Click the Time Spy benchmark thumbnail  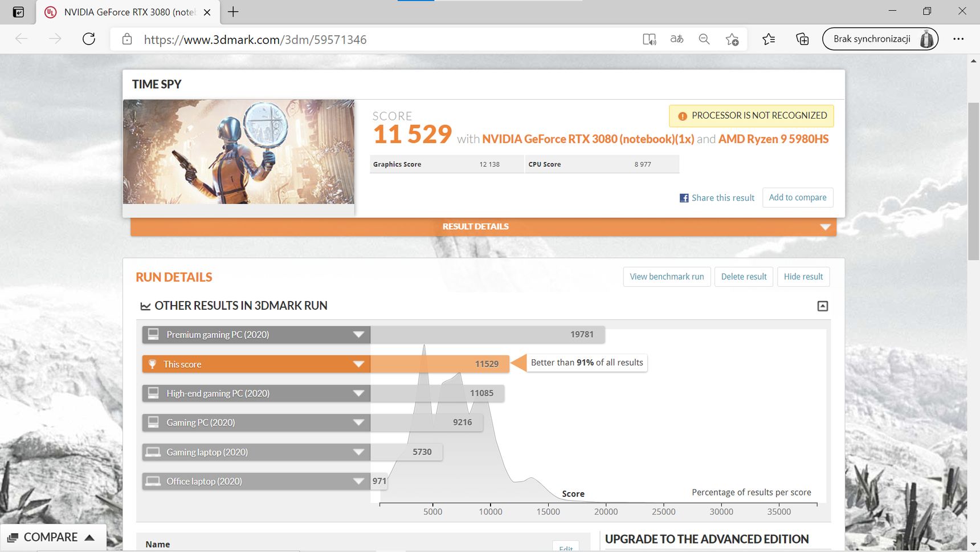[239, 152]
